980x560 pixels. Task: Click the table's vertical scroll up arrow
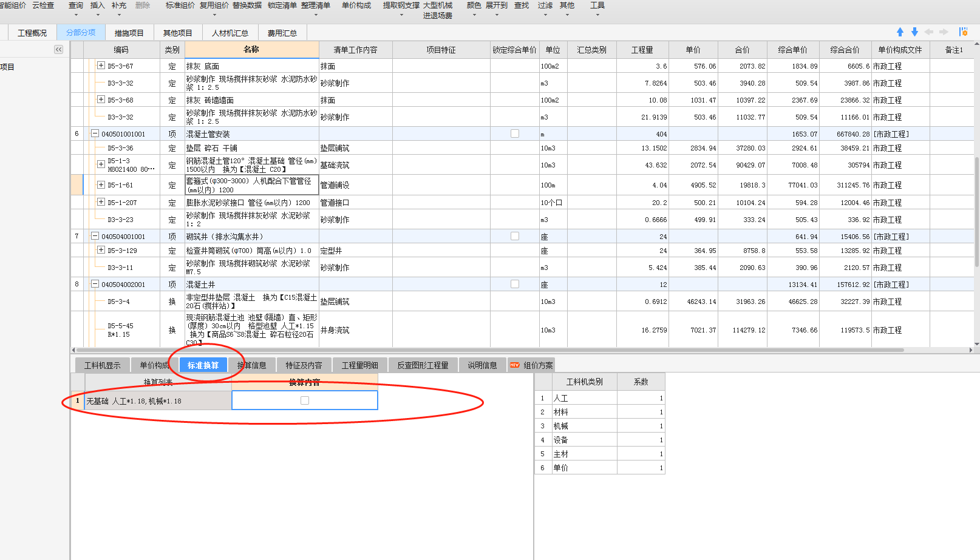coord(976,44)
